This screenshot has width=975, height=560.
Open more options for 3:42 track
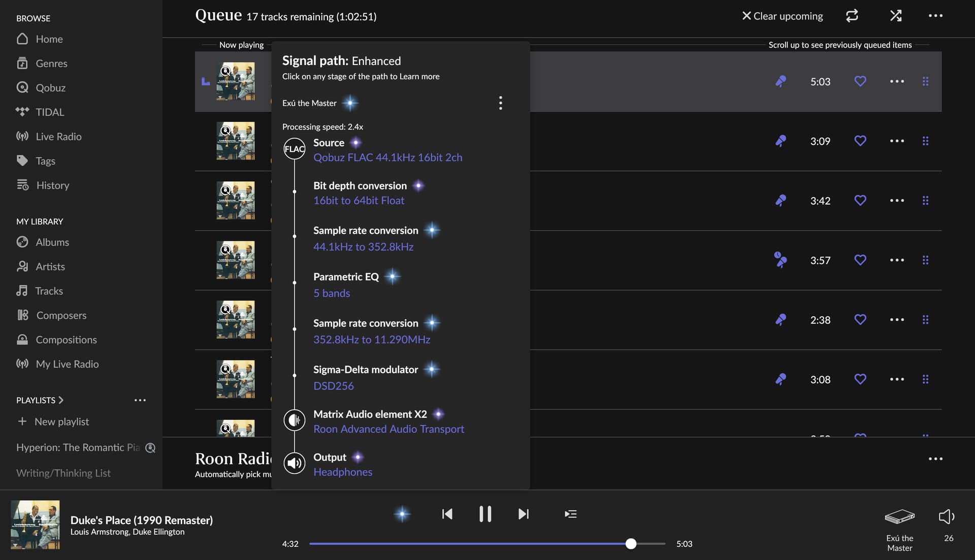pos(897,201)
